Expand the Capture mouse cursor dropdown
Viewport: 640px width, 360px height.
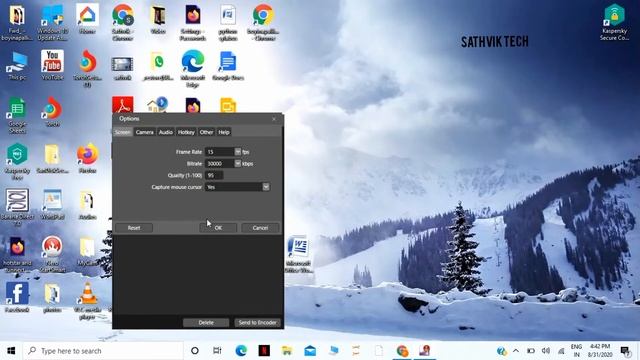266,187
